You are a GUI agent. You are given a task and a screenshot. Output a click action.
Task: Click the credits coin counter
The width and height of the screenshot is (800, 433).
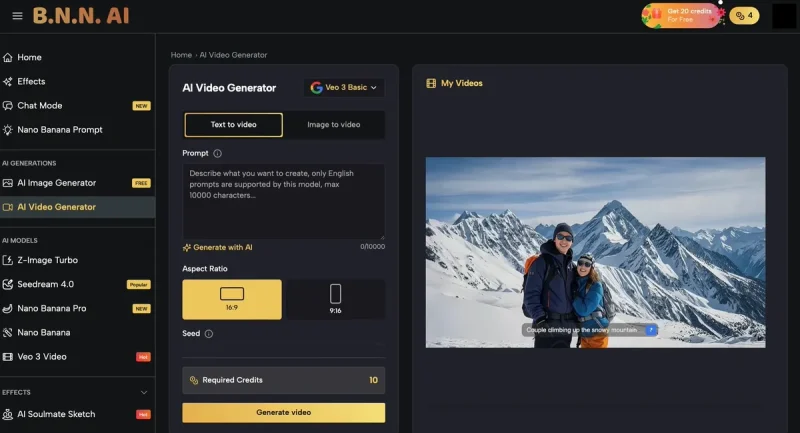click(743, 16)
